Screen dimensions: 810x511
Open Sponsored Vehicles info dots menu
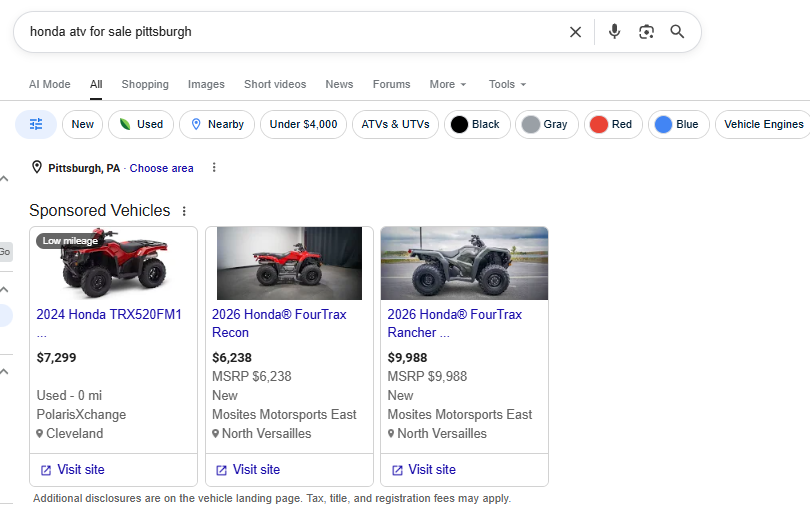pyautogui.click(x=184, y=211)
